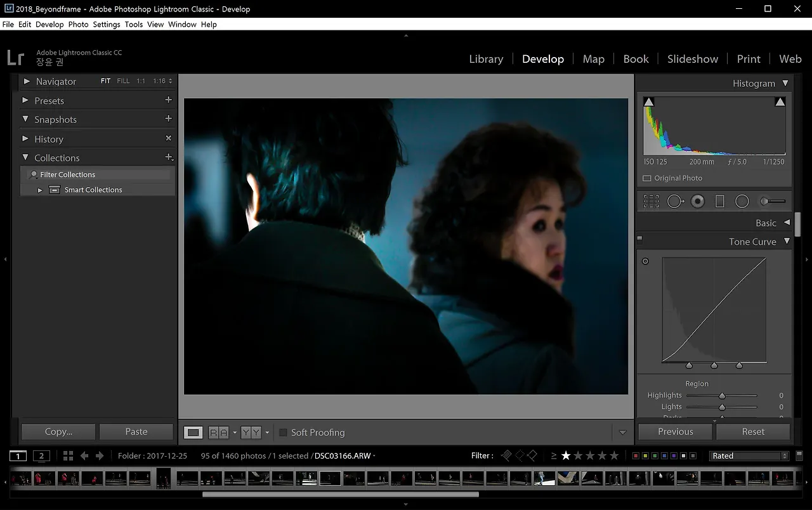Toggle highlight clipping indicator in histogram
The width and height of the screenshot is (812, 510).
click(780, 101)
